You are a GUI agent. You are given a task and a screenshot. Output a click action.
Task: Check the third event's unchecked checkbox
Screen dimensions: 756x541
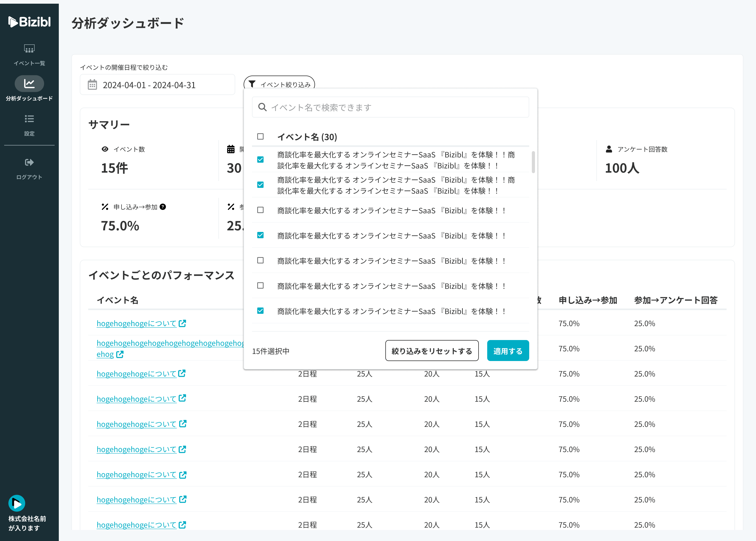click(260, 210)
